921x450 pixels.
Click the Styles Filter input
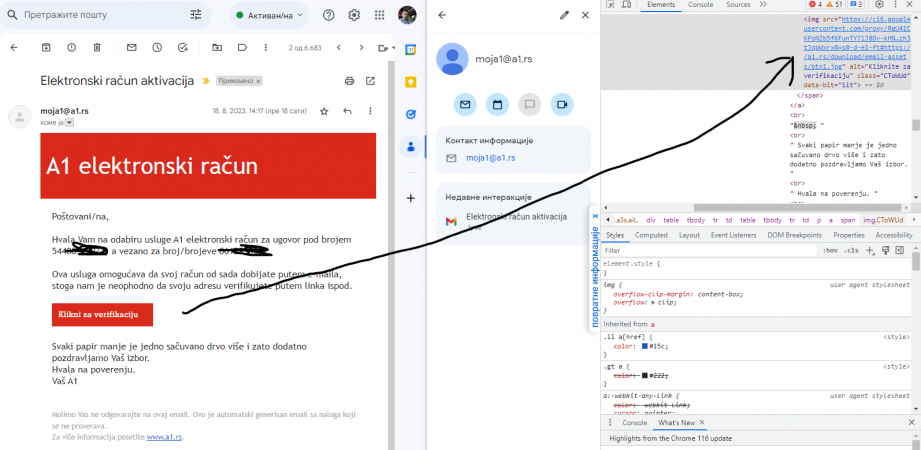tap(711, 250)
